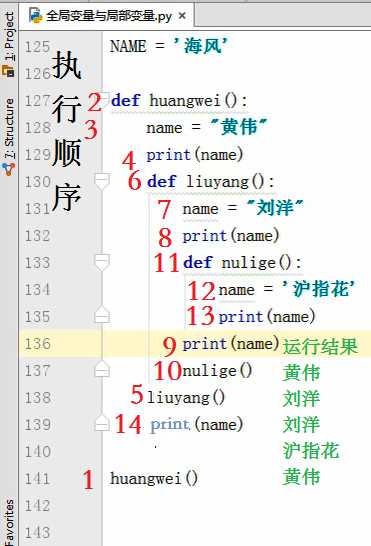Click fold end marker at line 137
Viewport: 371px width, 546px height.
tap(102, 369)
